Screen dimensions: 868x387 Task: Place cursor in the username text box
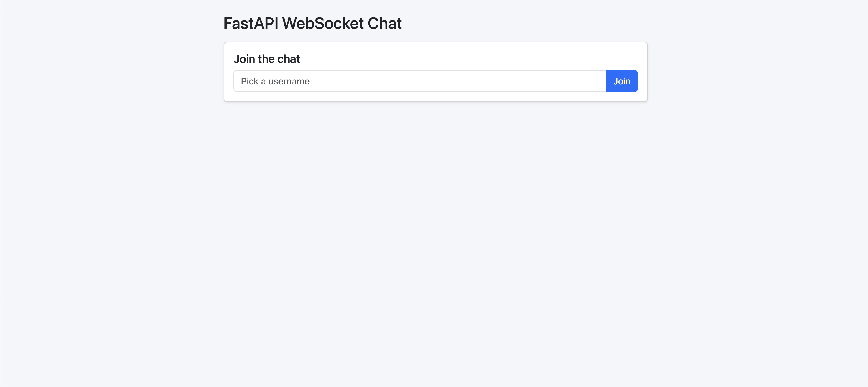click(420, 81)
